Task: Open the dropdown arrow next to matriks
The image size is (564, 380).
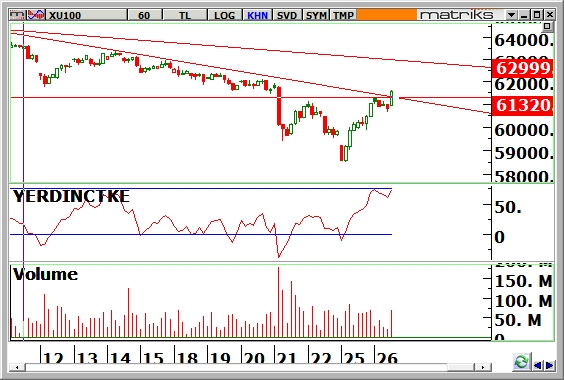Action: [511, 15]
